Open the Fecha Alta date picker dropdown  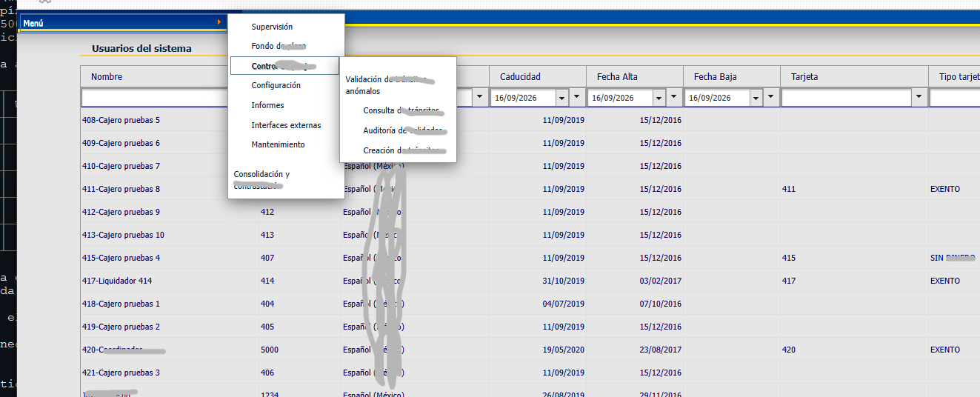click(x=659, y=98)
